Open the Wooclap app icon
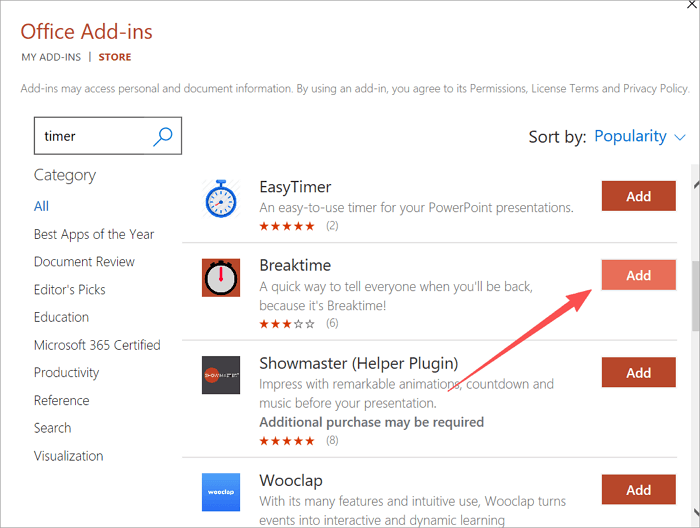The height and width of the screenshot is (528, 700). [x=220, y=492]
